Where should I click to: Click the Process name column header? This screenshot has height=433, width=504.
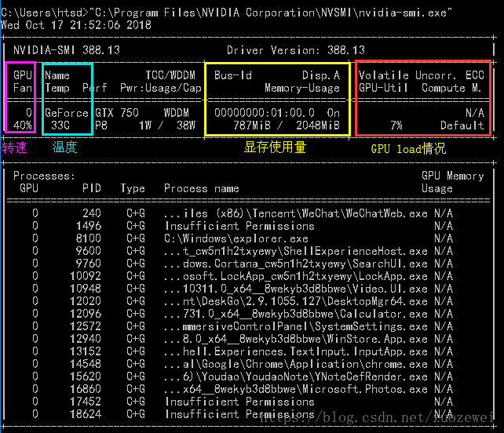(x=202, y=188)
